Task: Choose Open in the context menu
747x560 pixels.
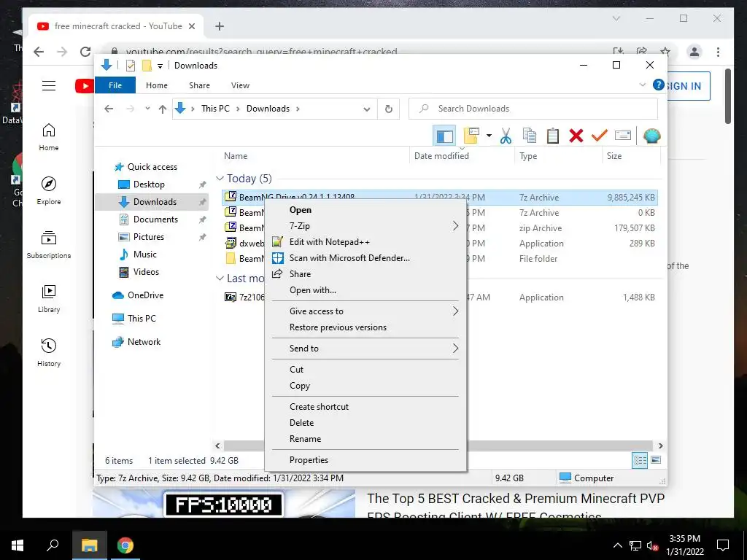Action: 365,210
